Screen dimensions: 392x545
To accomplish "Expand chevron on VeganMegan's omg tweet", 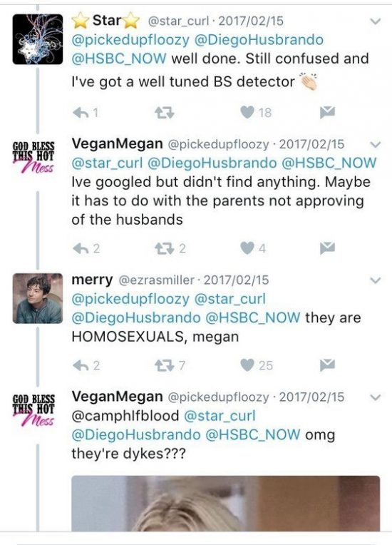I will click(376, 397).
